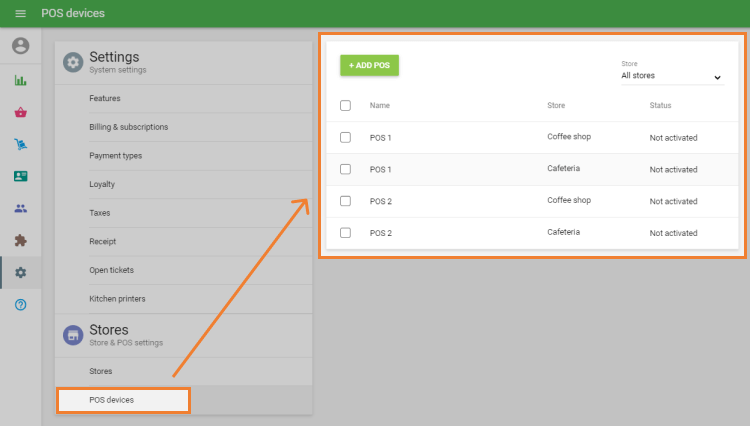The image size is (750, 426).
Task: Open POS 1 of Coffee shop
Action: point(380,138)
